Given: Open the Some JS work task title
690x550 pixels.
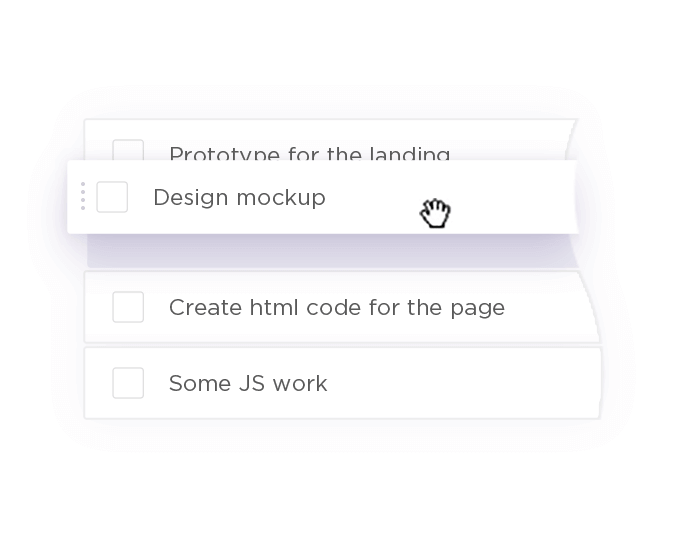Looking at the screenshot, I should [x=248, y=384].
